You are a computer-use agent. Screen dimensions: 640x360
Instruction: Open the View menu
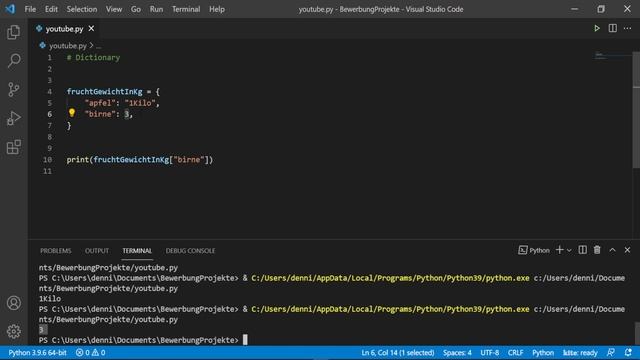pyautogui.click(x=114, y=9)
